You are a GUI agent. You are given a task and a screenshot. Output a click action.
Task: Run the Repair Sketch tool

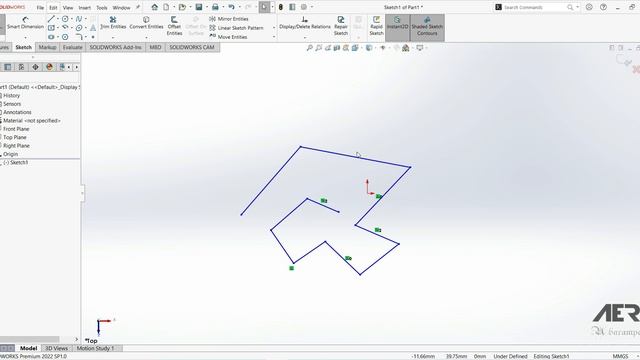(341, 26)
